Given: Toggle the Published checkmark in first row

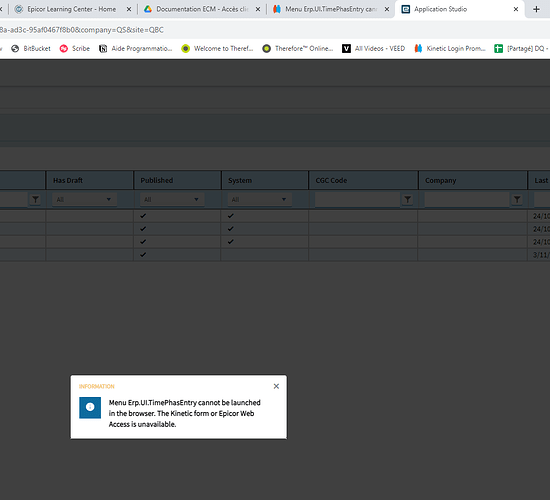Looking at the screenshot, I should click(143, 216).
